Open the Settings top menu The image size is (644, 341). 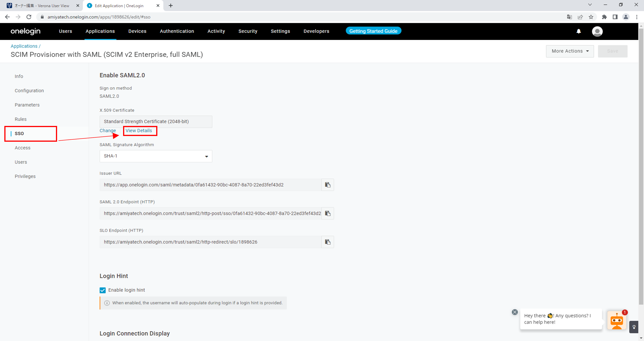[x=280, y=31]
